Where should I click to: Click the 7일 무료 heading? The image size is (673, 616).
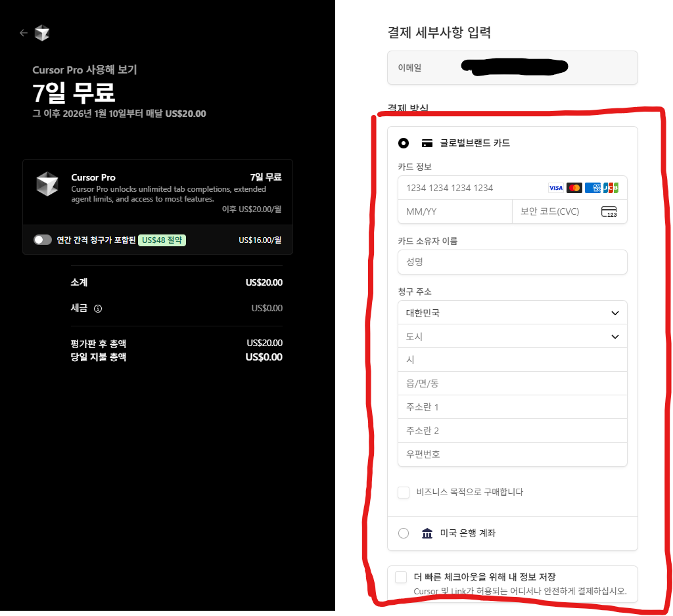coord(74,92)
